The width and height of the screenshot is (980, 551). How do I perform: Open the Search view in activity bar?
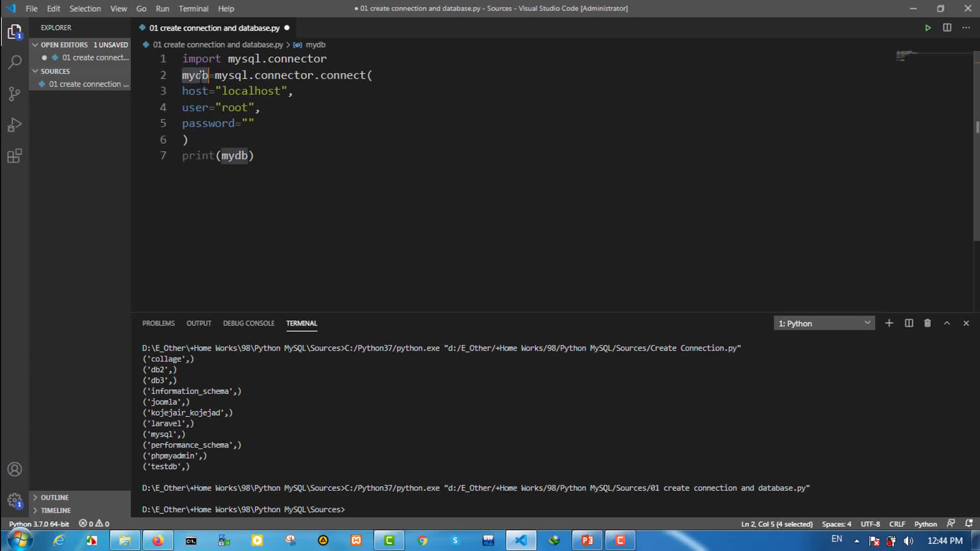tap(15, 63)
